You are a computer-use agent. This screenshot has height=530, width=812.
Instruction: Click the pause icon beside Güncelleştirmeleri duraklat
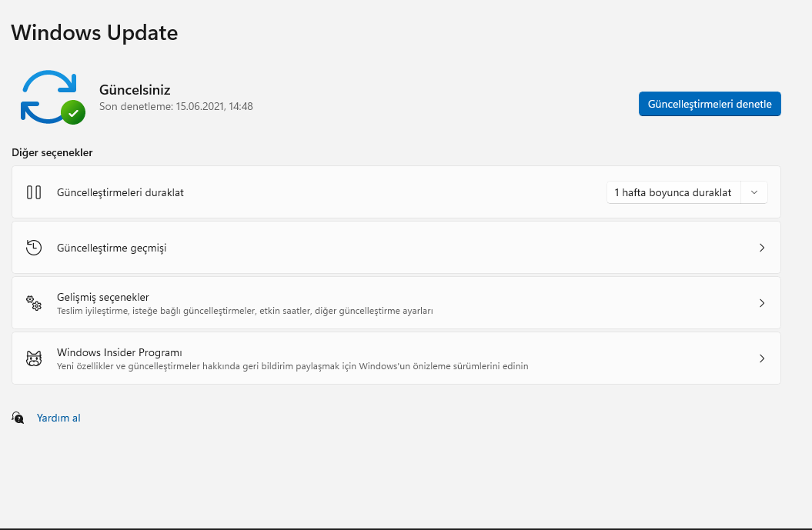click(34, 192)
